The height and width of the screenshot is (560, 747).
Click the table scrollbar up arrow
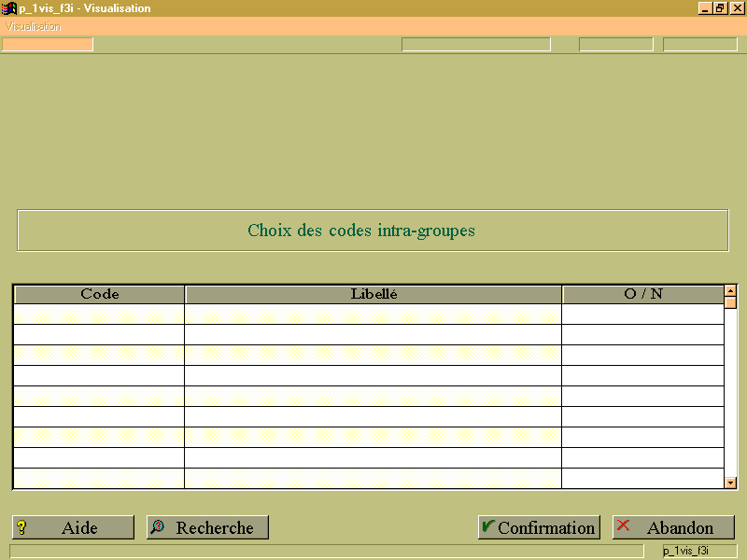pyautogui.click(x=730, y=290)
